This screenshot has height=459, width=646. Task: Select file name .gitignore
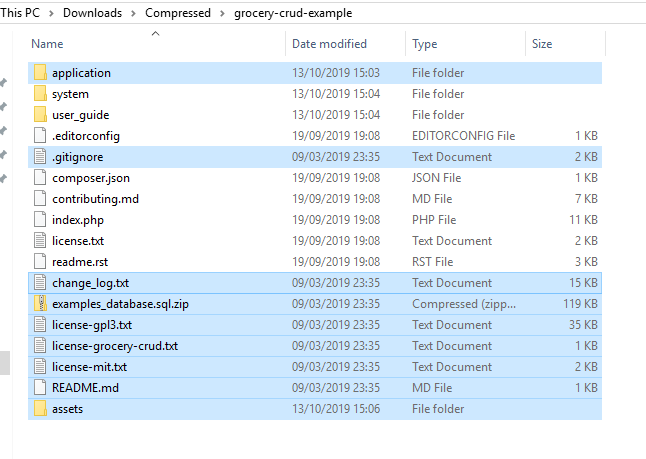77,157
